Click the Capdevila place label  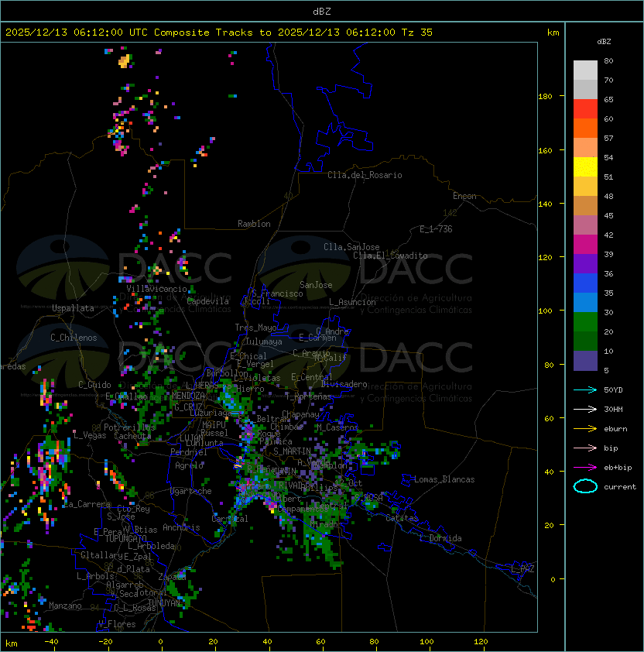point(208,301)
